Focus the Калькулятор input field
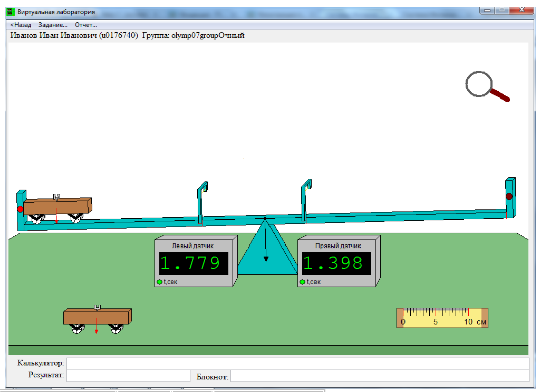 [298, 364]
